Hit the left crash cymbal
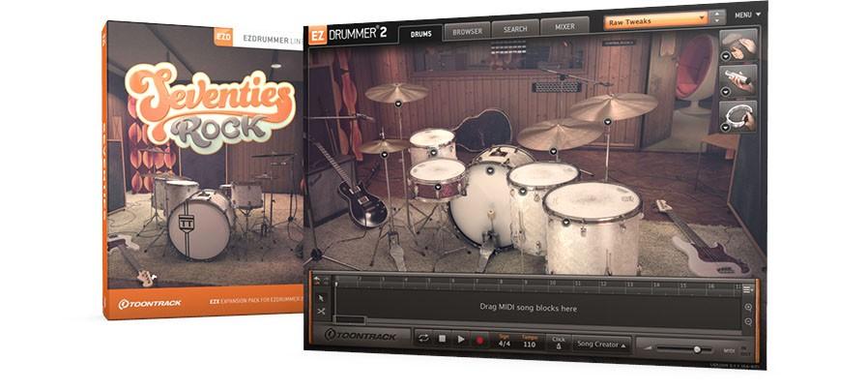The width and height of the screenshot is (868, 390). 397,93
